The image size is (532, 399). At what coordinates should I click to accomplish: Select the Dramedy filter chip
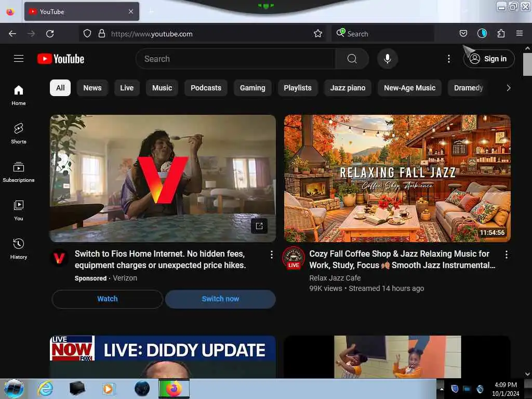(x=468, y=88)
